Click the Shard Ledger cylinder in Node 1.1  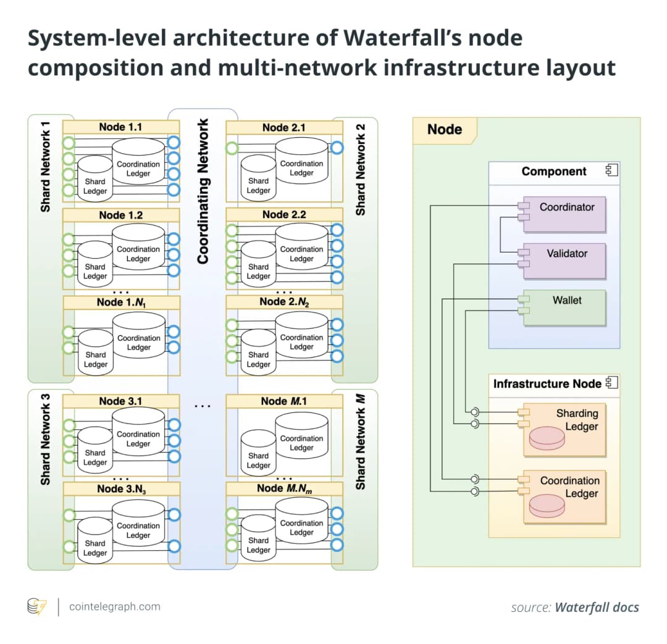(94, 178)
